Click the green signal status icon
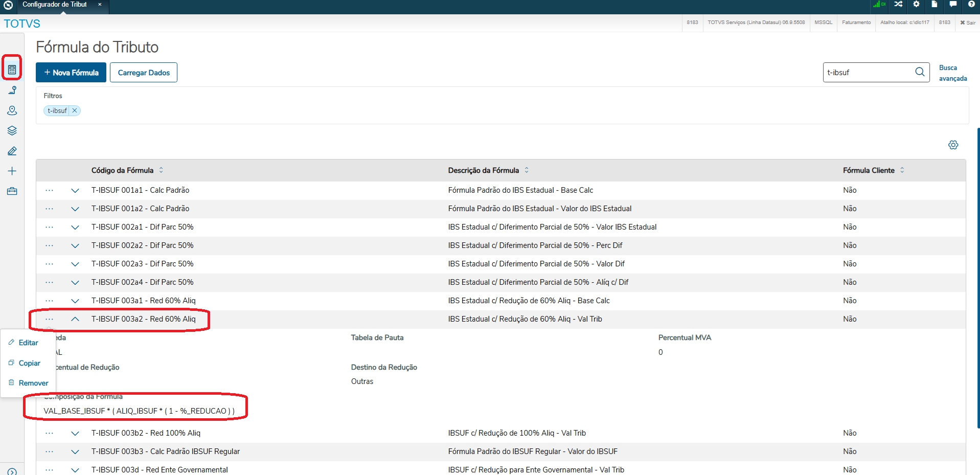980x475 pixels. click(879, 4)
